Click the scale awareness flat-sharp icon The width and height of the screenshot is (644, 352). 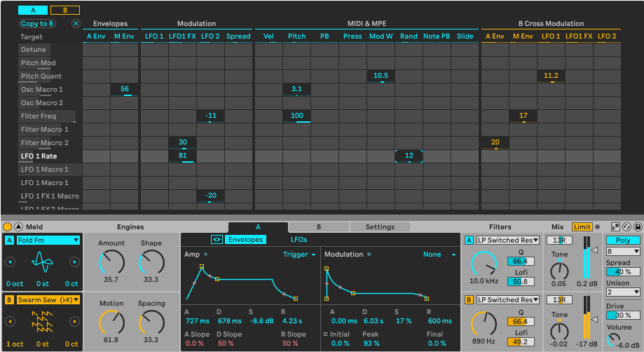point(615,226)
